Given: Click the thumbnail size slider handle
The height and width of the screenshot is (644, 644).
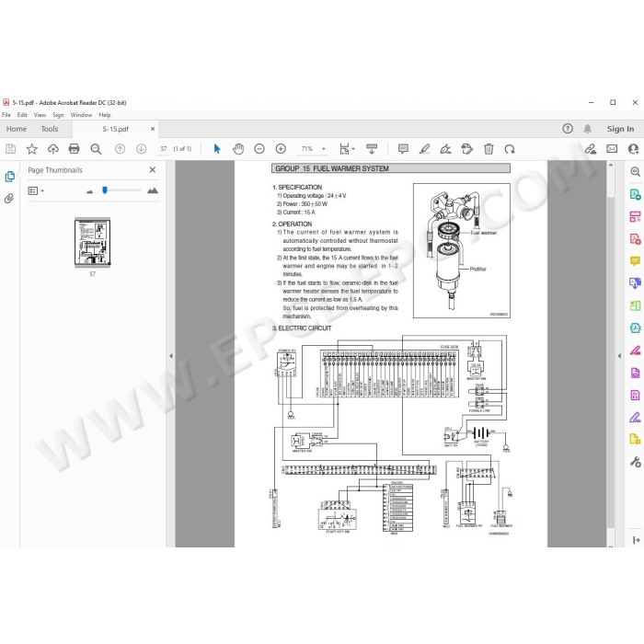Looking at the screenshot, I should tap(105, 190).
